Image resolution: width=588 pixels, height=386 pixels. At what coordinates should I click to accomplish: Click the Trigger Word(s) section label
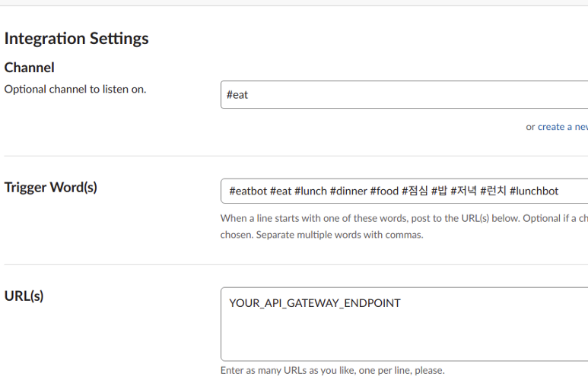(x=50, y=187)
